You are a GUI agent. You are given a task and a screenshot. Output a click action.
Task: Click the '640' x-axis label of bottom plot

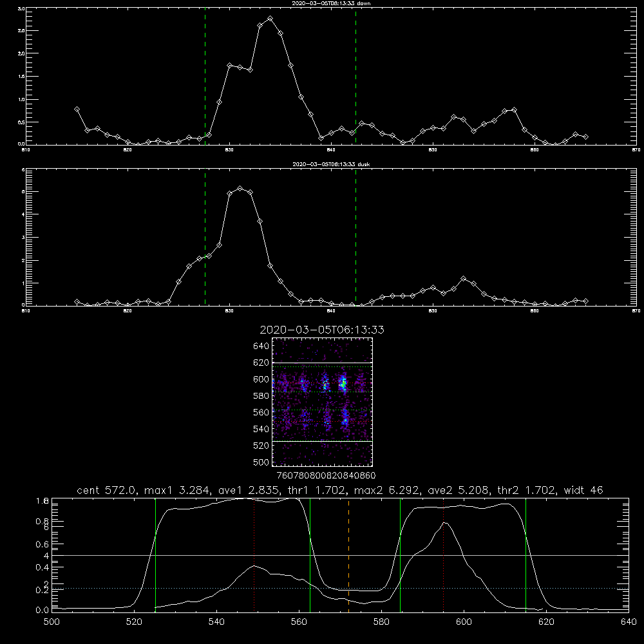pyautogui.click(x=629, y=622)
